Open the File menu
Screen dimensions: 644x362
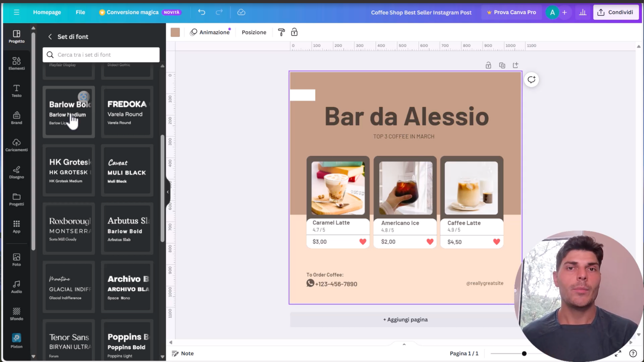(x=80, y=12)
